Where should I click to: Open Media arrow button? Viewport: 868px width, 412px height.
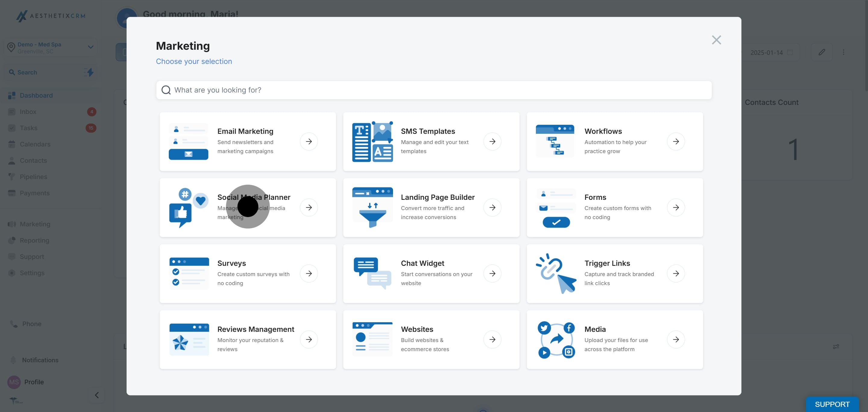(x=676, y=339)
